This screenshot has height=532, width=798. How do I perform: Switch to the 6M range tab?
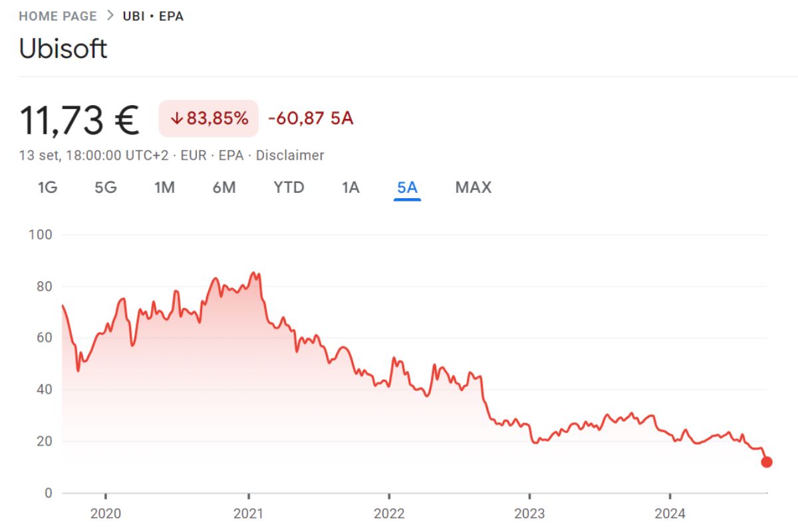[x=224, y=188]
